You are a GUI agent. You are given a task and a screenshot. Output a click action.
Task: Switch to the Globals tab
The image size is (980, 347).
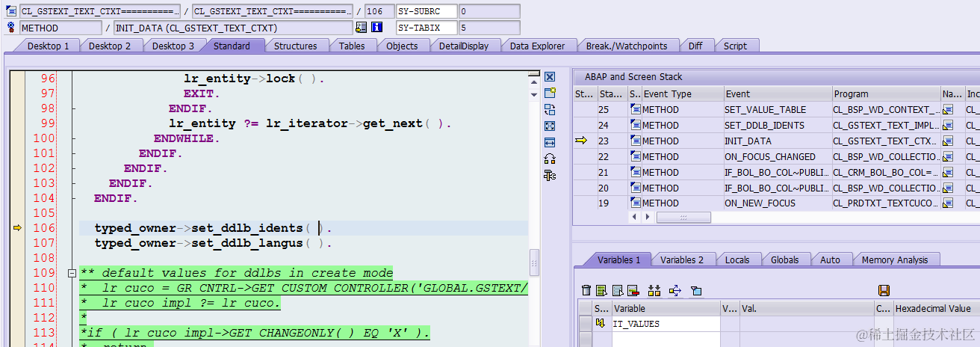pyautogui.click(x=784, y=260)
